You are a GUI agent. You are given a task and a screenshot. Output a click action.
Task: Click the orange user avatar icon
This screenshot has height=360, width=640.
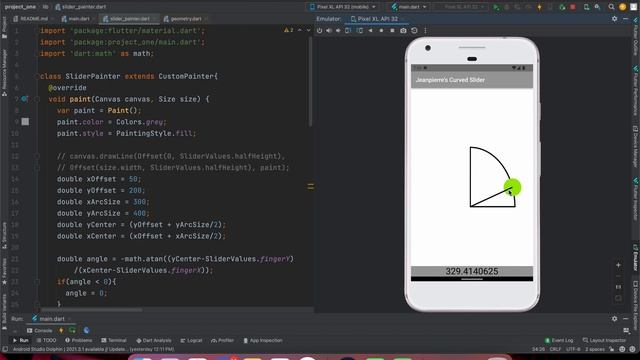[622, 7]
